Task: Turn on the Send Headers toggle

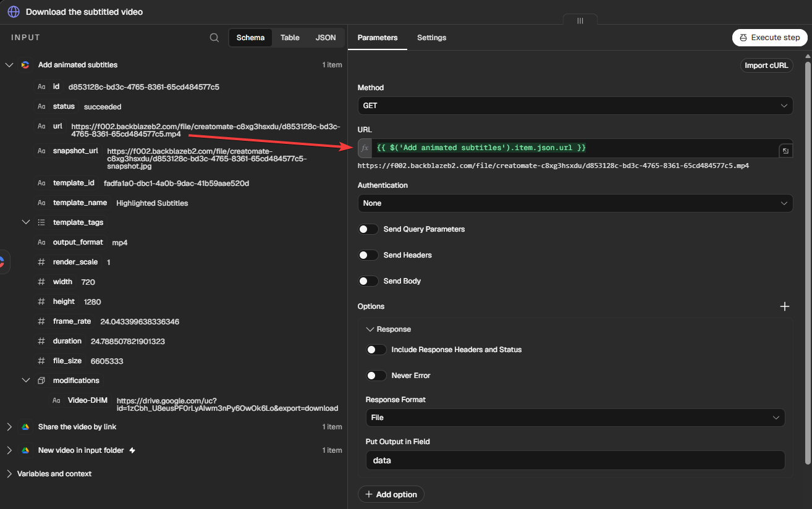Action: coord(368,255)
